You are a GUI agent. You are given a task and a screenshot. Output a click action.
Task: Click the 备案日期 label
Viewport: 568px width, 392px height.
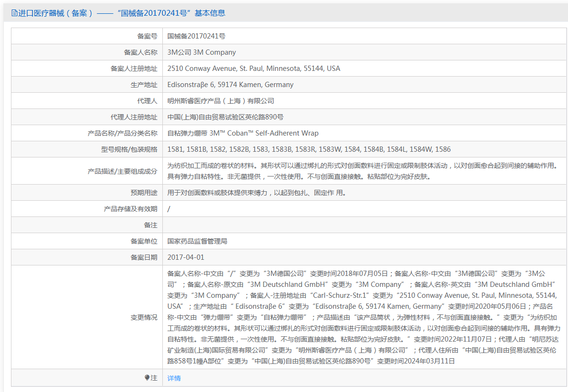pyautogui.click(x=144, y=257)
